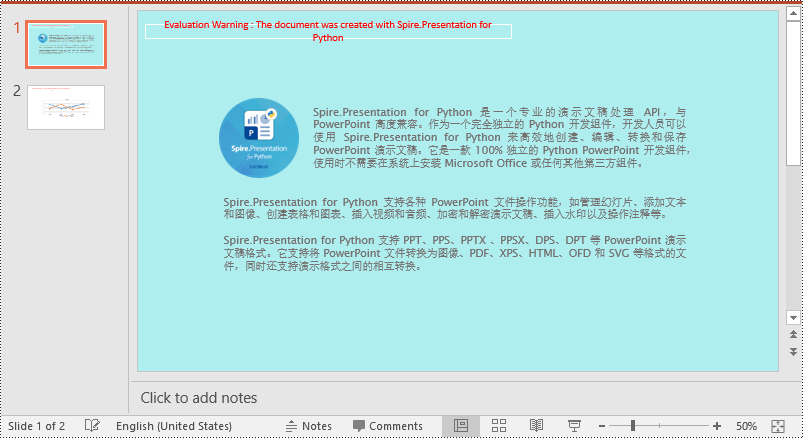Click paragraph starting 'Spire.Presentation for Python 支持各种'
The width and height of the screenshot is (803, 438).
[454, 208]
